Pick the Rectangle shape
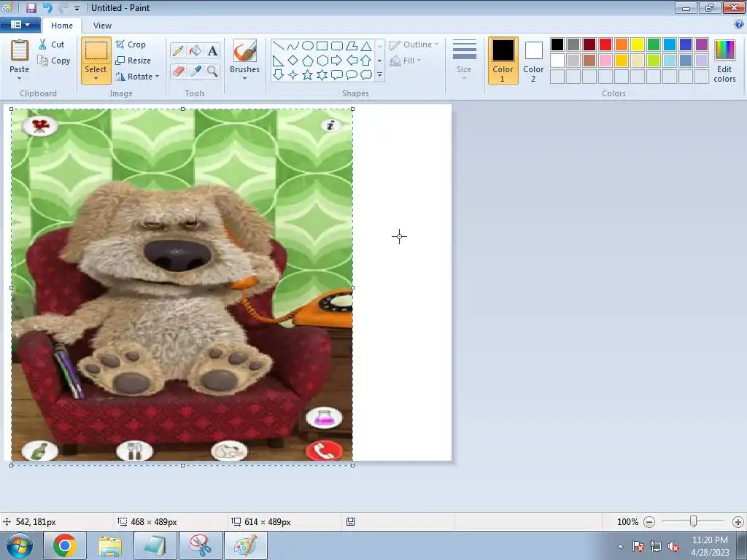 (x=322, y=46)
